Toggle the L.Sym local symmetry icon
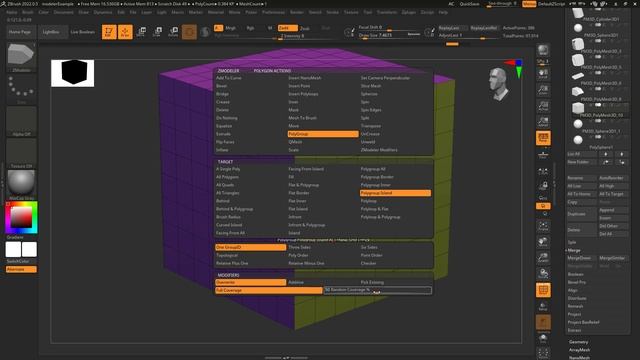Image resolution: width=640 pixels, height=360 pixels. 543,172
